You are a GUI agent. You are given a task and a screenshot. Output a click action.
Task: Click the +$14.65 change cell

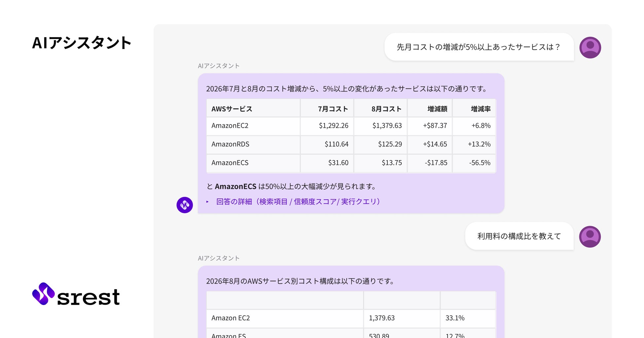[x=430, y=144]
